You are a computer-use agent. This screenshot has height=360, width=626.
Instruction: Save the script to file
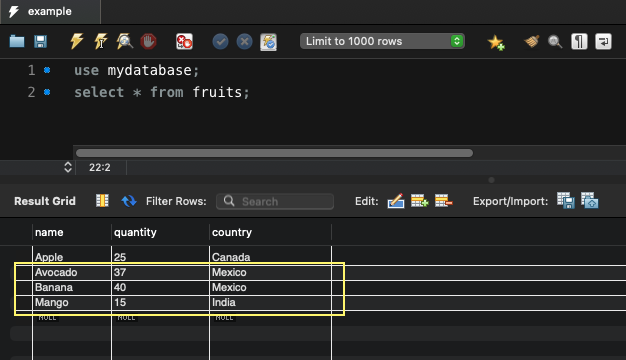point(40,41)
